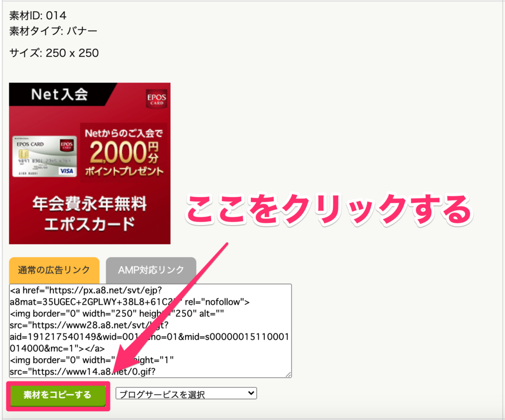Click the 年会費永年無料 text on banner
505x420 pixels.
[90, 204]
